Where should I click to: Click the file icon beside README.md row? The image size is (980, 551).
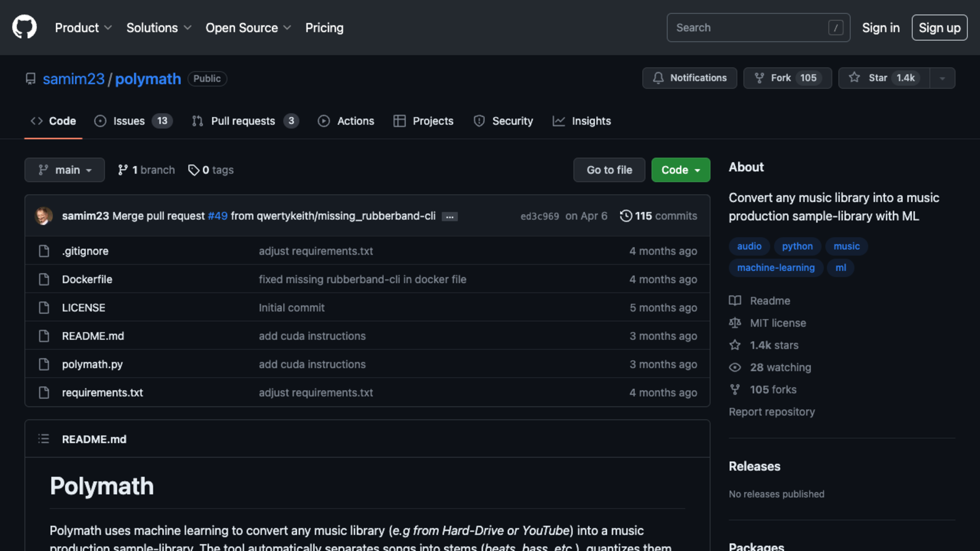pyautogui.click(x=44, y=336)
